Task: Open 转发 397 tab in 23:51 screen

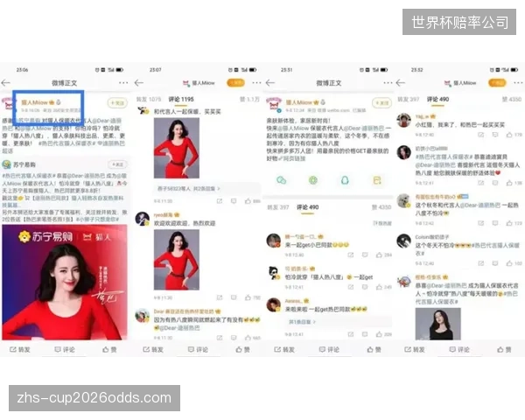Action: pyautogui.click(x=278, y=207)
